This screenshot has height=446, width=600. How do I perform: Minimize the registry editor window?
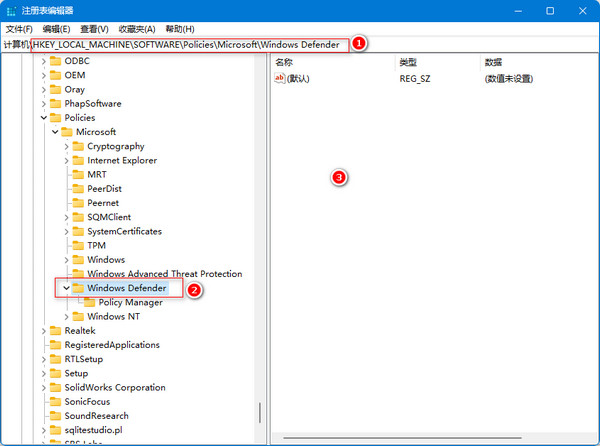click(518, 11)
